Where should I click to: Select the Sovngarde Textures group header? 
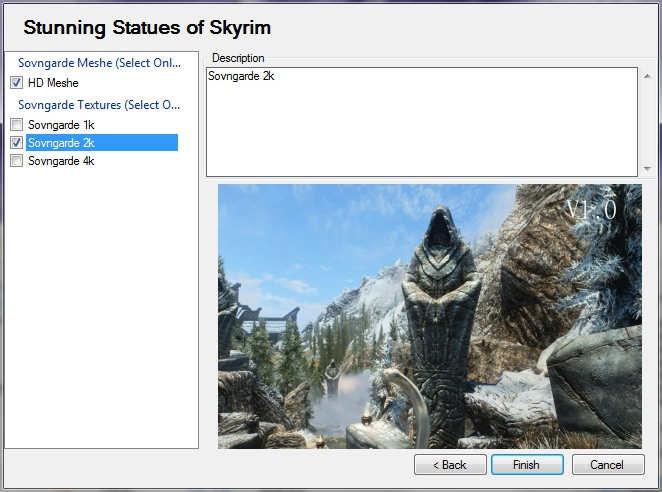99,105
